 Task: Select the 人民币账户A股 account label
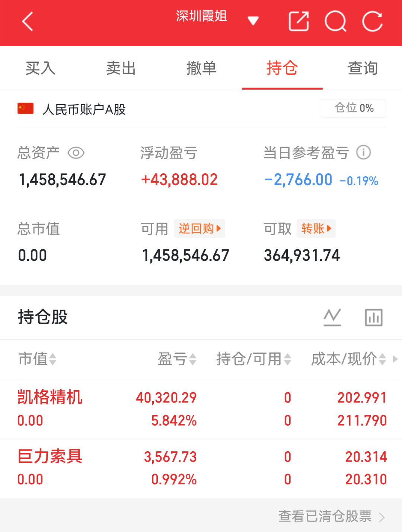click(x=84, y=109)
